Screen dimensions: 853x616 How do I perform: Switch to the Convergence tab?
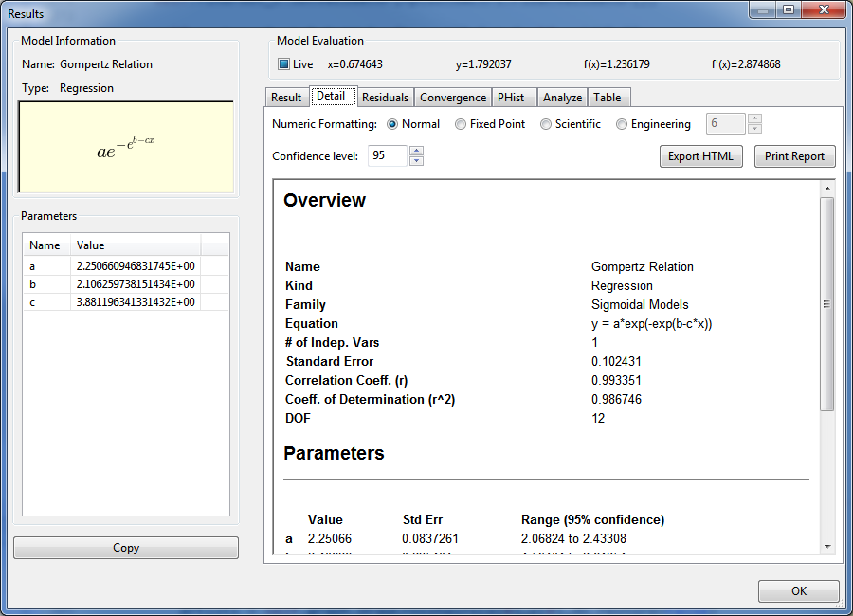click(453, 98)
